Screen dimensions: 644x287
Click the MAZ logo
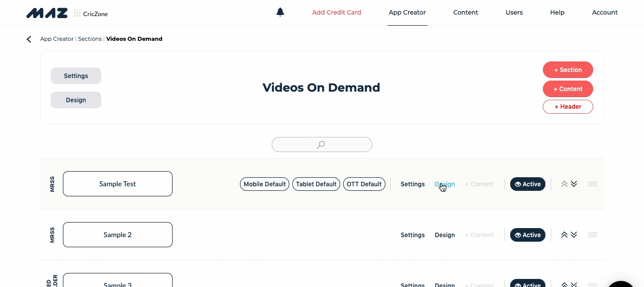[47, 13]
